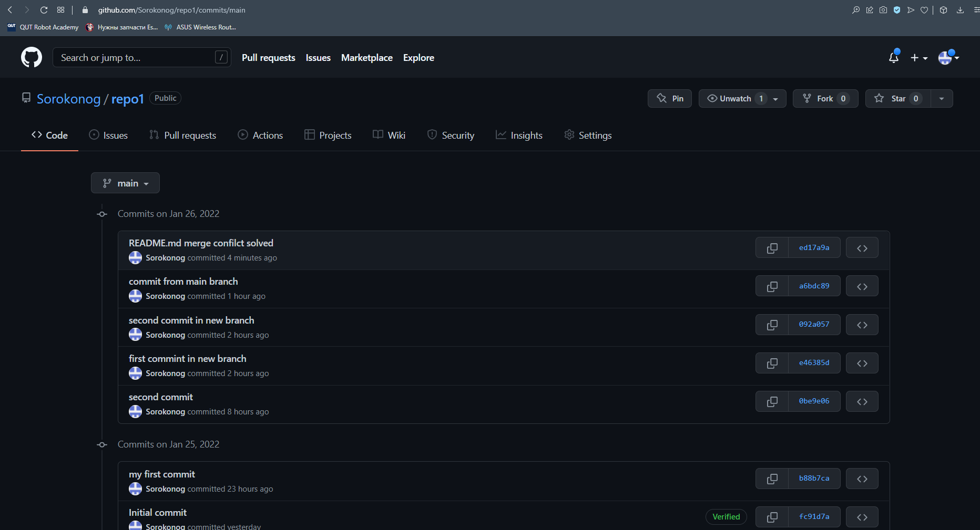Click the green Verified badge
The width and height of the screenshot is (980, 530).
click(x=726, y=517)
